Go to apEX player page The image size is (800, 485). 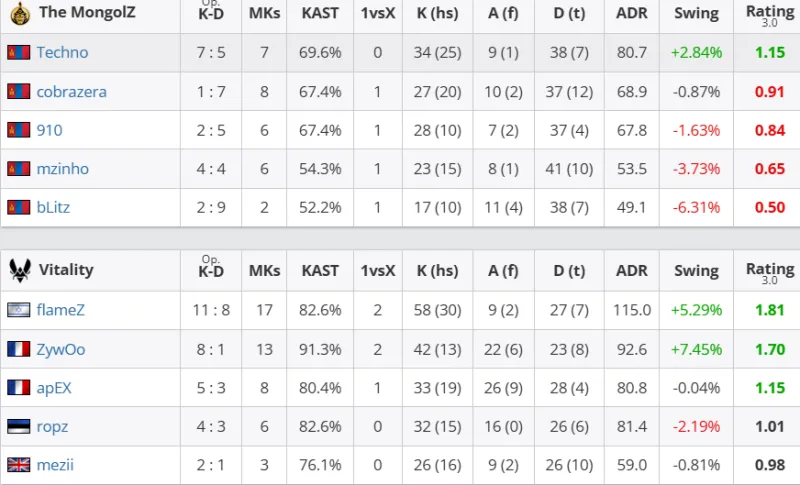tap(55, 387)
